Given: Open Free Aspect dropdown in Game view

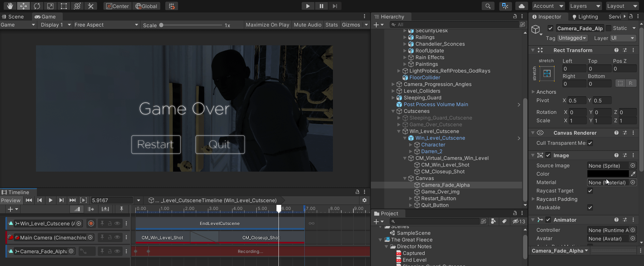Looking at the screenshot, I should pos(106,25).
